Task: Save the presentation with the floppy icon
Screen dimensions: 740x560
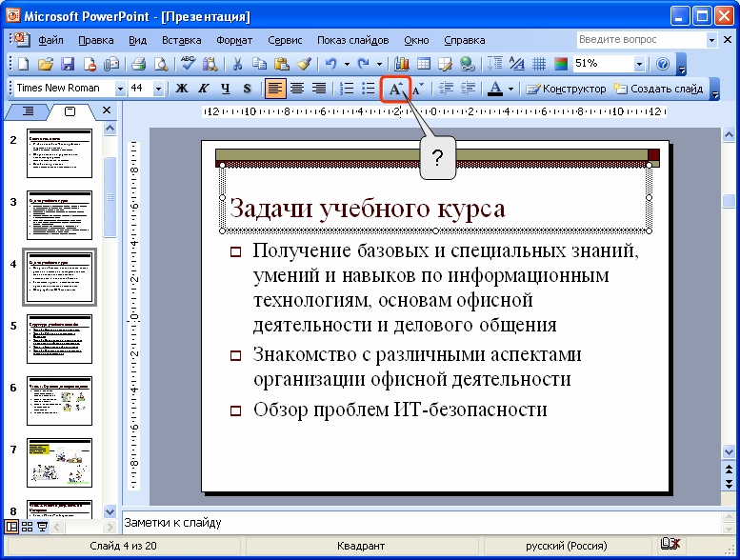Action: (68, 63)
